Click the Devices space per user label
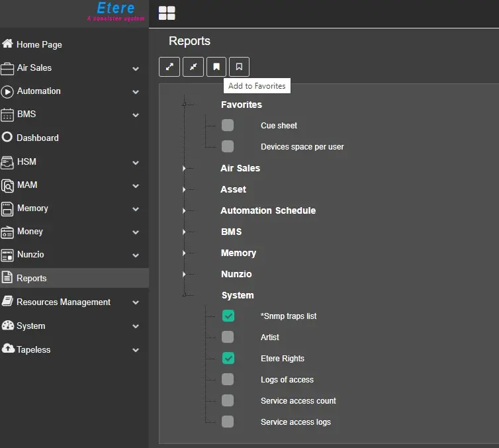The height and width of the screenshot is (448, 499). pos(302,146)
